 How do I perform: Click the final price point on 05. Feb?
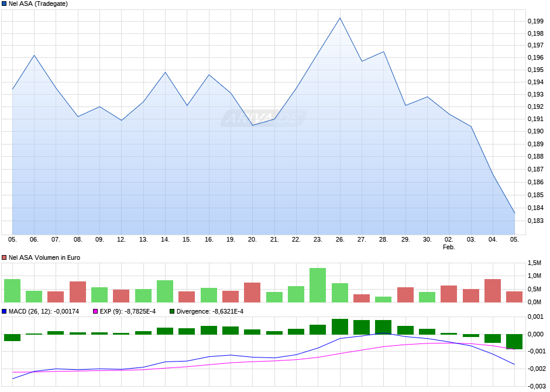514,213
